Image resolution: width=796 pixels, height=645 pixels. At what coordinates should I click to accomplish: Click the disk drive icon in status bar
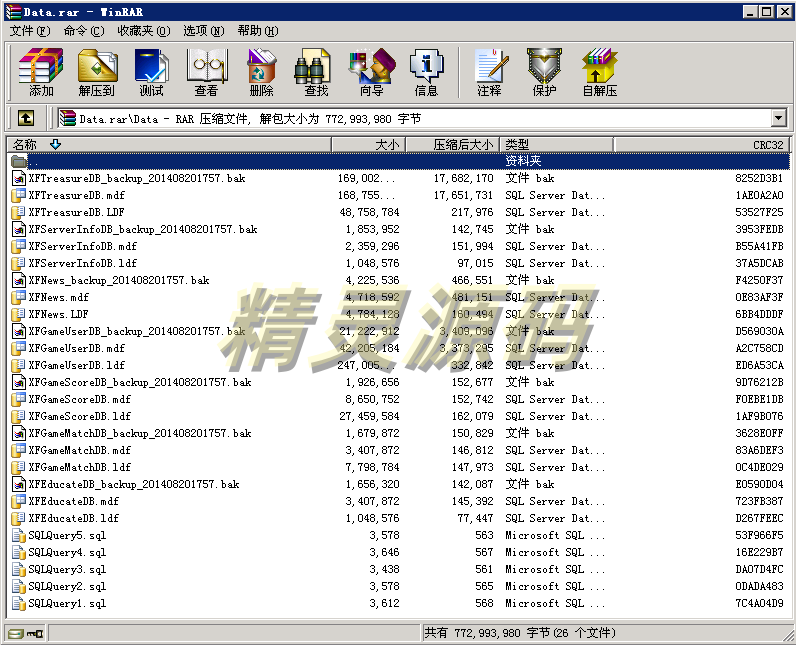(x=16, y=633)
